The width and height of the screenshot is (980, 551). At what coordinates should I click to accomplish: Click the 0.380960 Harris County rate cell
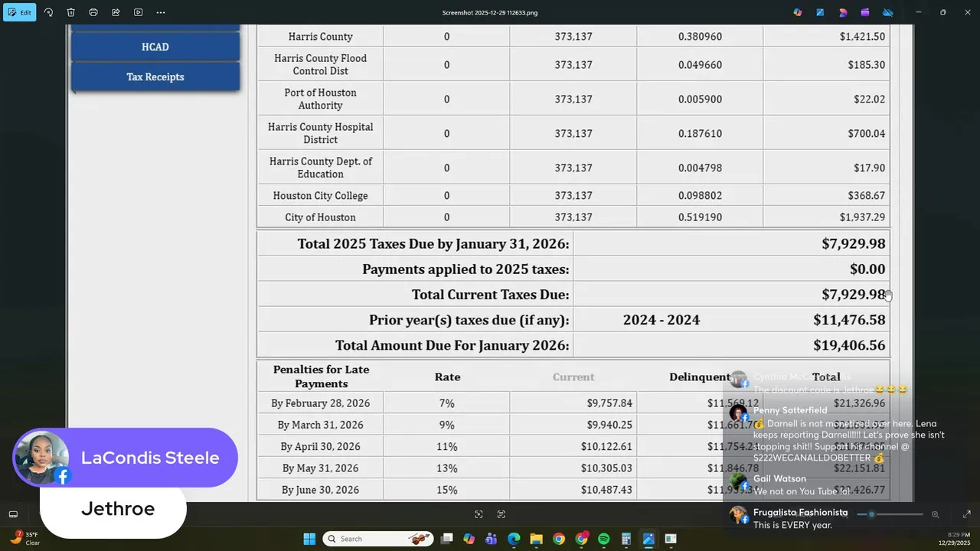(x=700, y=37)
